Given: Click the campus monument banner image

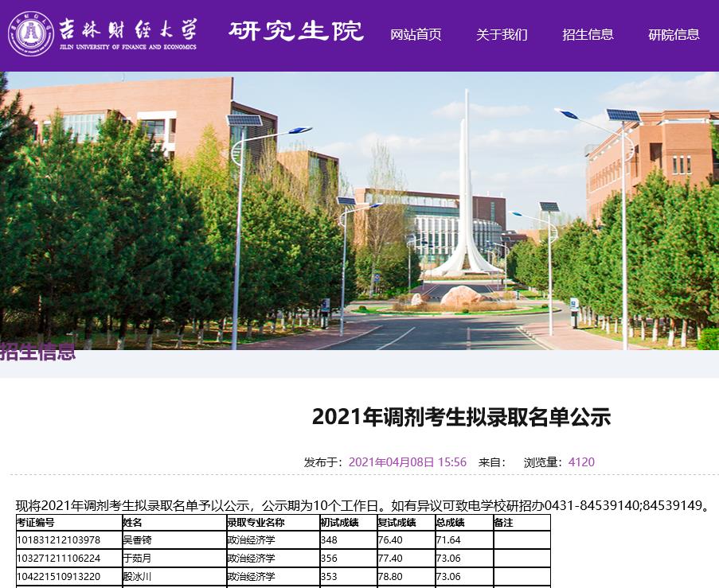Looking at the screenshot, I should tap(359, 211).
